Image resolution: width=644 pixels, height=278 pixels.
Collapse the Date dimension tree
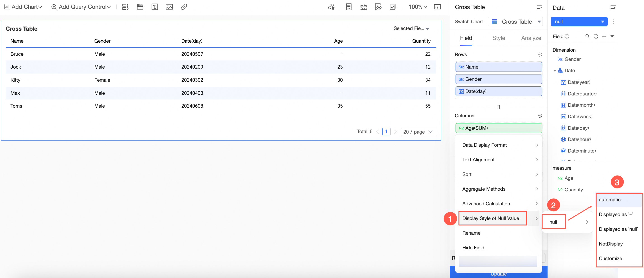[x=555, y=71]
